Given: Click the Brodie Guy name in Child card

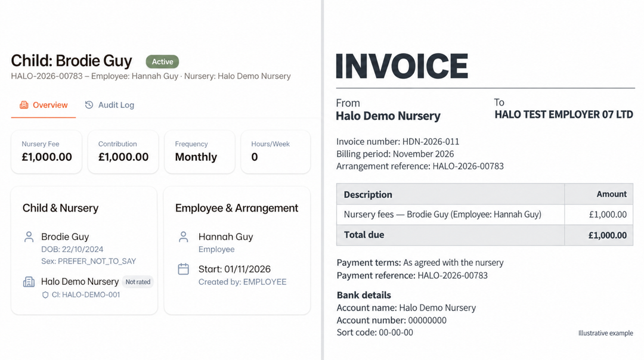Looking at the screenshot, I should (x=65, y=237).
